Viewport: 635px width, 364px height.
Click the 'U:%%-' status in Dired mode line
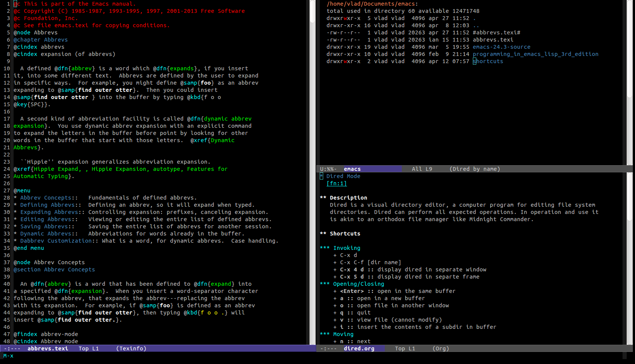click(328, 169)
